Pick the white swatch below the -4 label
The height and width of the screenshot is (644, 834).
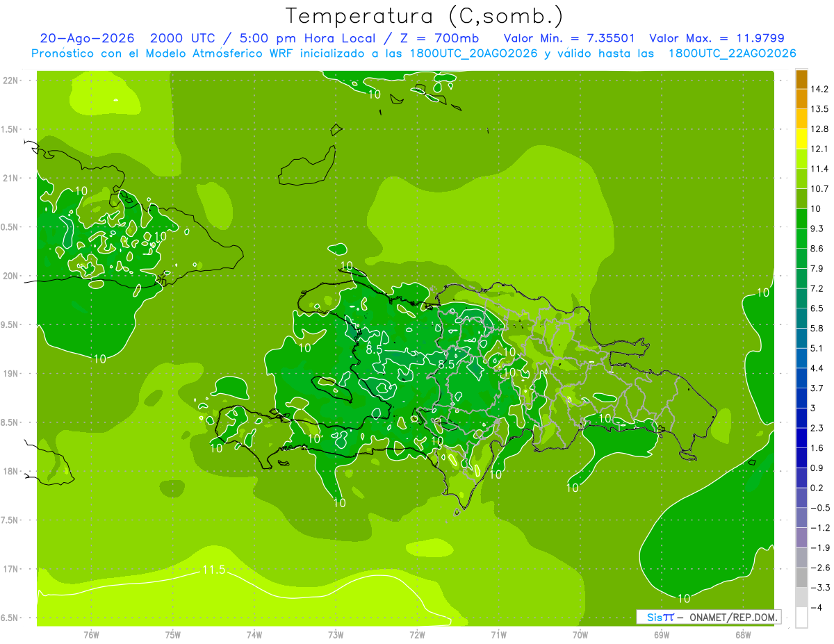801,618
